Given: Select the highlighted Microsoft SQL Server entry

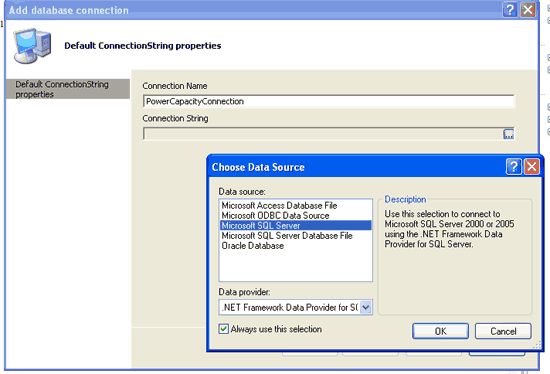Looking at the screenshot, I should click(x=295, y=225).
